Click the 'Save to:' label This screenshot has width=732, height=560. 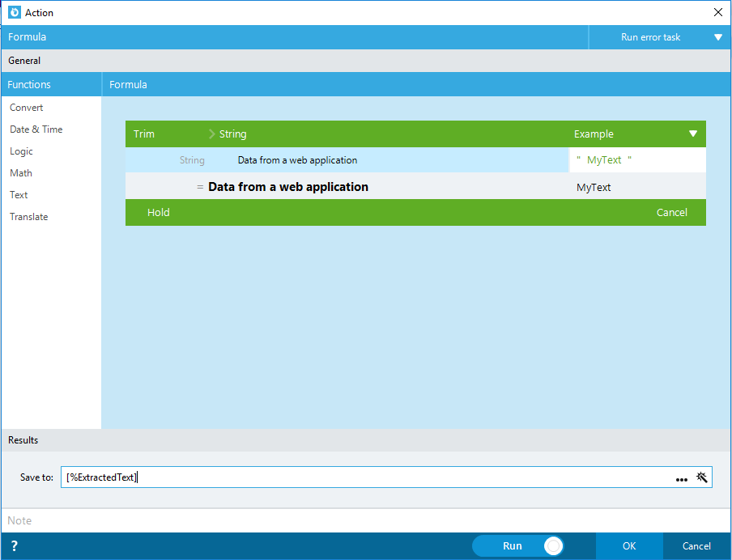coord(36,477)
